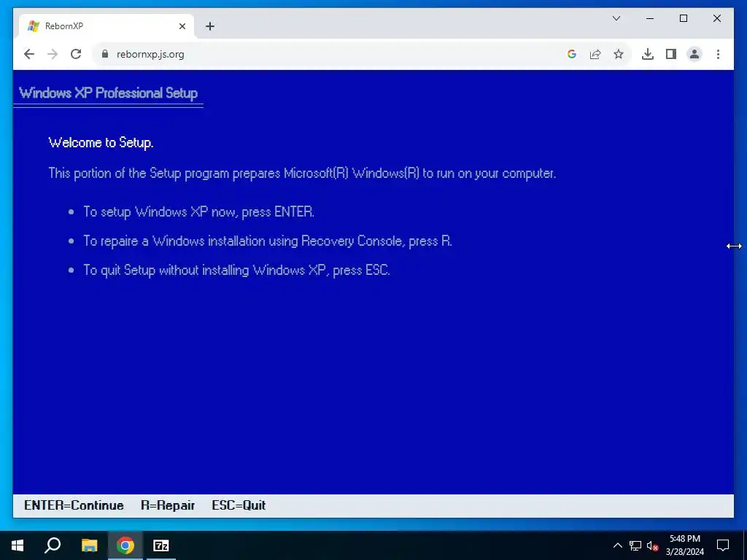
Task: Open the Chrome three-dot menu
Action: 718,54
